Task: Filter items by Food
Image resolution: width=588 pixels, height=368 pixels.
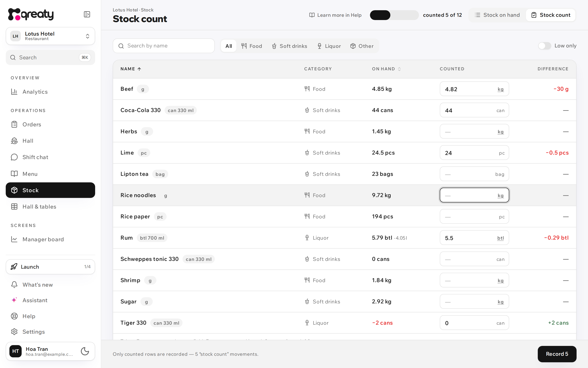Action: click(252, 46)
